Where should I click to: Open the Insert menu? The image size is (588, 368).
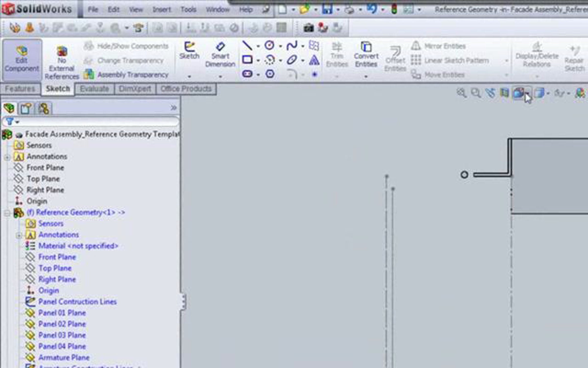(x=161, y=10)
